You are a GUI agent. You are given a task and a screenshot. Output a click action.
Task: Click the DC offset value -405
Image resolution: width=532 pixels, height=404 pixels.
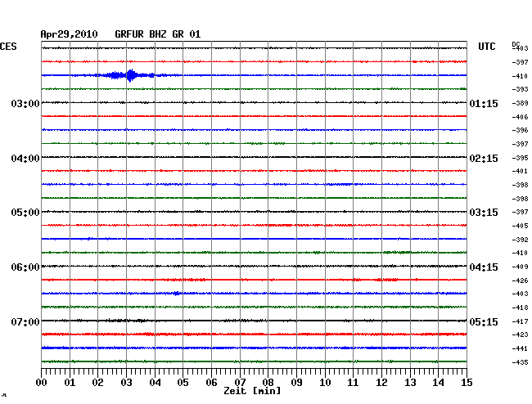[520, 226]
